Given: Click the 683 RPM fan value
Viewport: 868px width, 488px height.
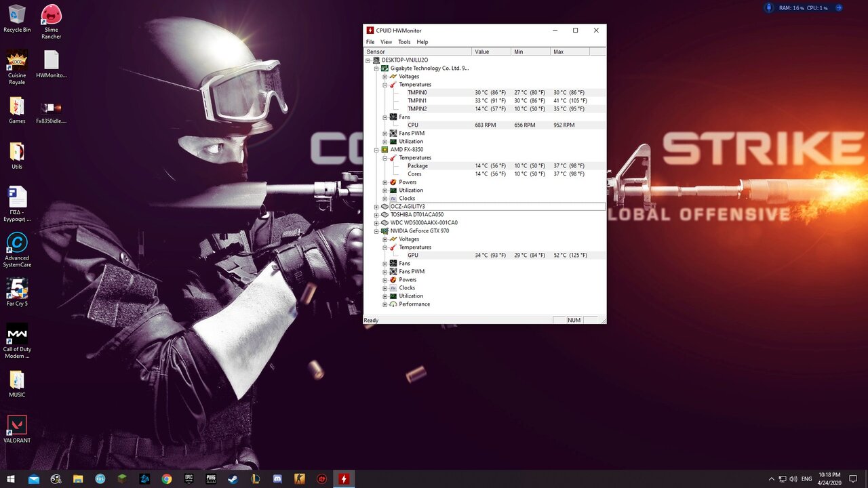Looking at the screenshot, I should pos(486,125).
